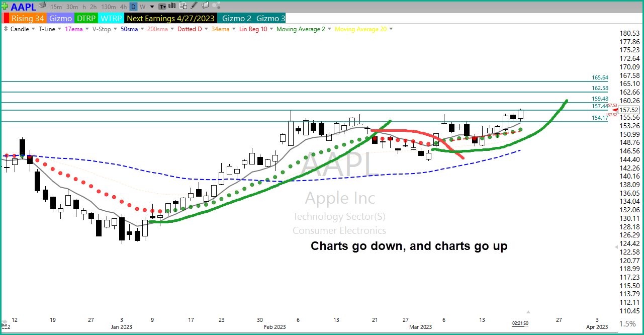
Task: Click the notes pages icon in toolbar
Action: (x=205, y=6)
